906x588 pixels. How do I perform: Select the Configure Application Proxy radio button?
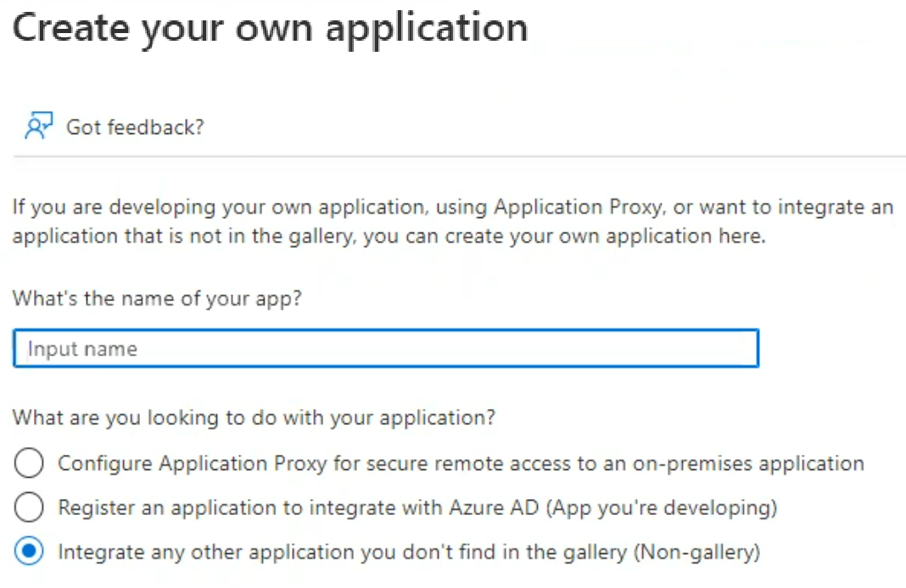(x=29, y=463)
